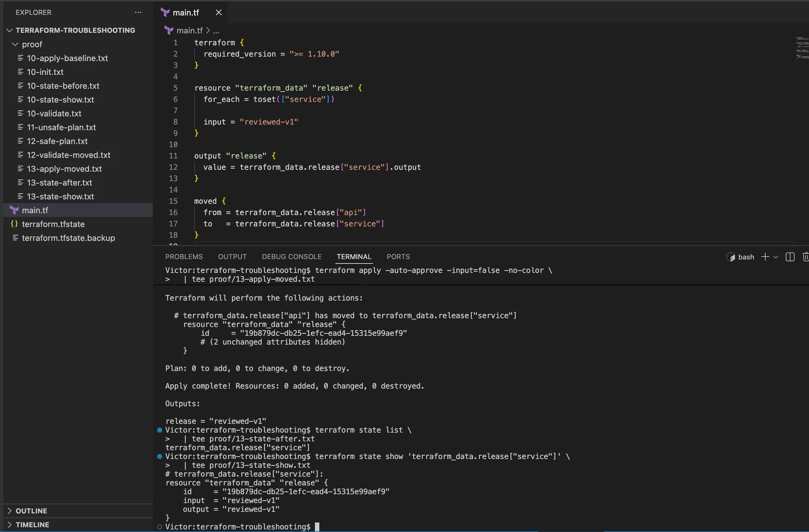
Task: Click line number 5 in gutter
Action: click(x=176, y=88)
